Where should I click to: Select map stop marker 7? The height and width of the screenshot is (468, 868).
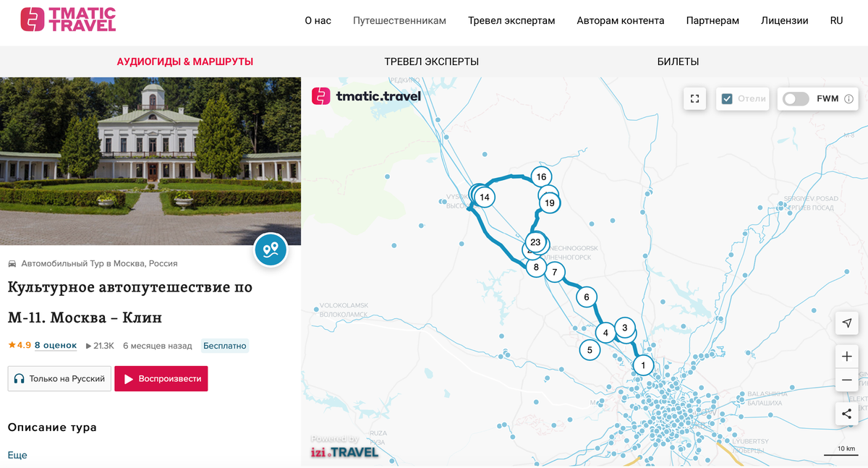pos(554,273)
